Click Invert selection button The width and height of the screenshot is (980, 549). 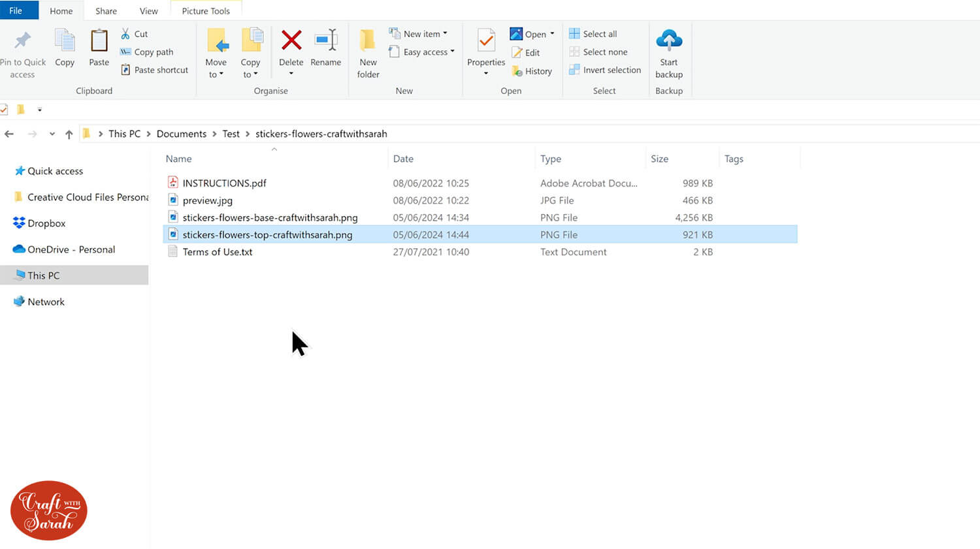click(x=611, y=70)
